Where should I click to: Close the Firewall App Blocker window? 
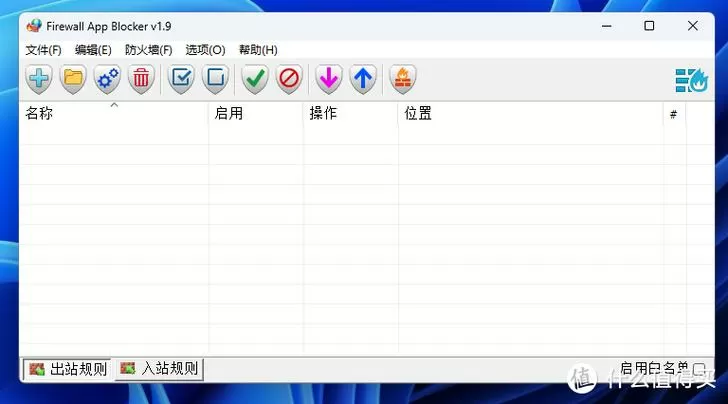pos(693,26)
